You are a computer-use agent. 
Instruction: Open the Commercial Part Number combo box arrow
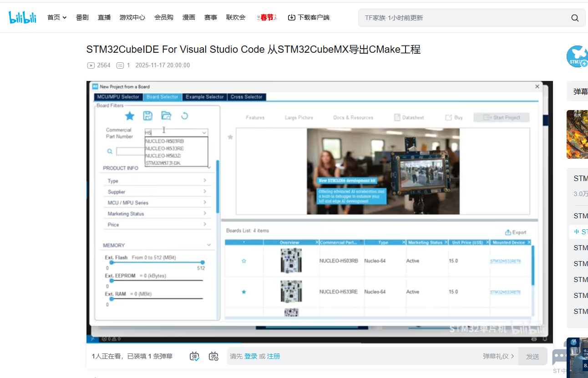pos(204,133)
